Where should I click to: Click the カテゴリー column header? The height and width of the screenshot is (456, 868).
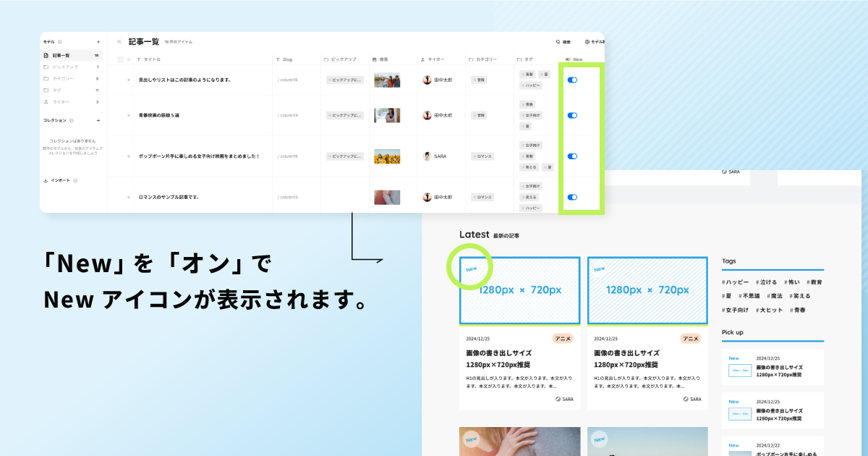[x=482, y=59]
